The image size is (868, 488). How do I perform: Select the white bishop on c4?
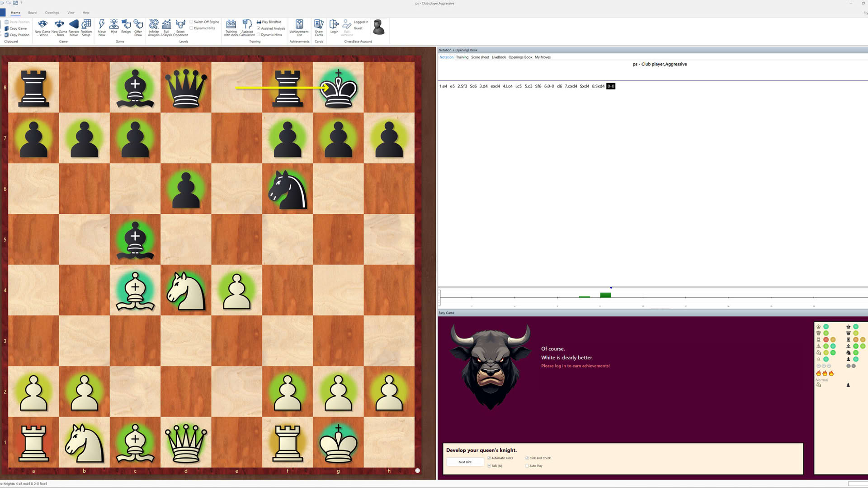coord(135,290)
